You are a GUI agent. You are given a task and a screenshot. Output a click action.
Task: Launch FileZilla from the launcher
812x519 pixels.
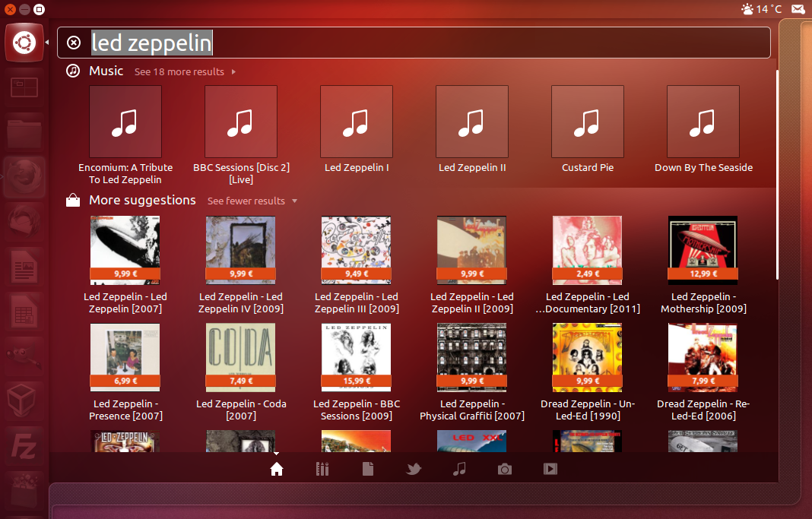(x=24, y=445)
